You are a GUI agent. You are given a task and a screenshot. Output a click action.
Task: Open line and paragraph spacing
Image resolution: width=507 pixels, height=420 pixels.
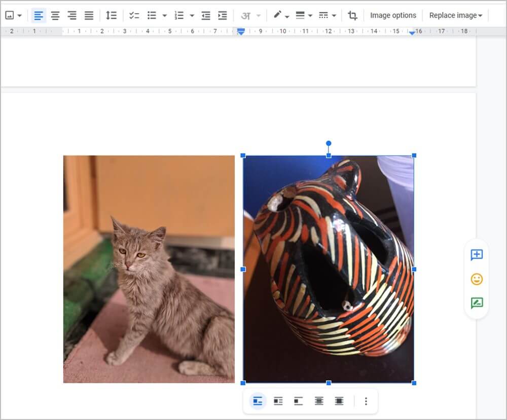[x=111, y=16]
